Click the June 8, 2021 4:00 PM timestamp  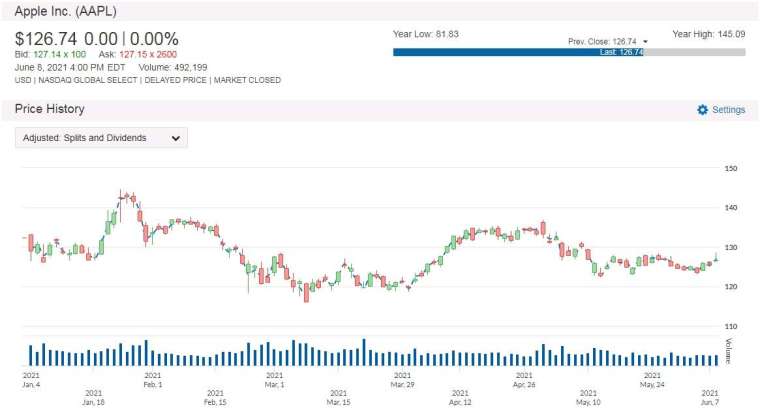[x=70, y=67]
